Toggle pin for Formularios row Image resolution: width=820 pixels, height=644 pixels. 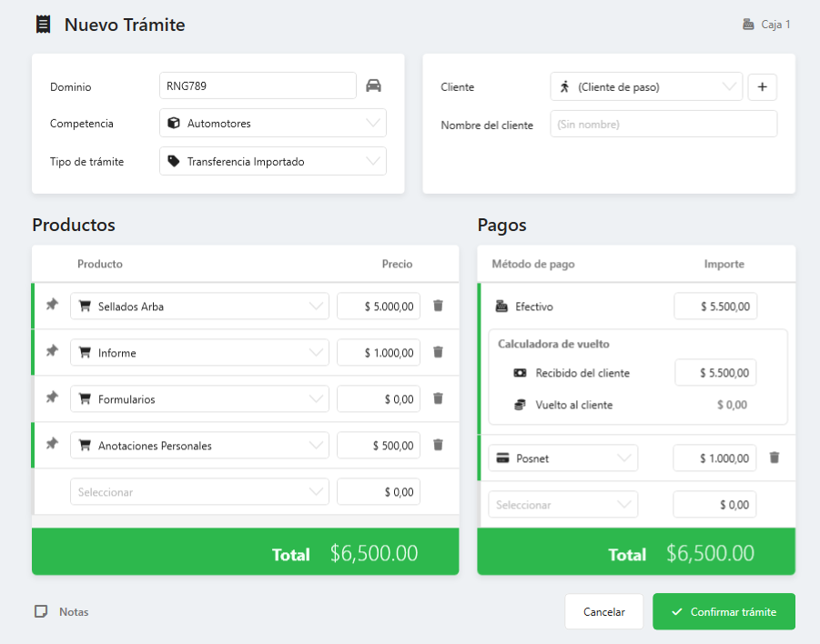pyautogui.click(x=52, y=397)
